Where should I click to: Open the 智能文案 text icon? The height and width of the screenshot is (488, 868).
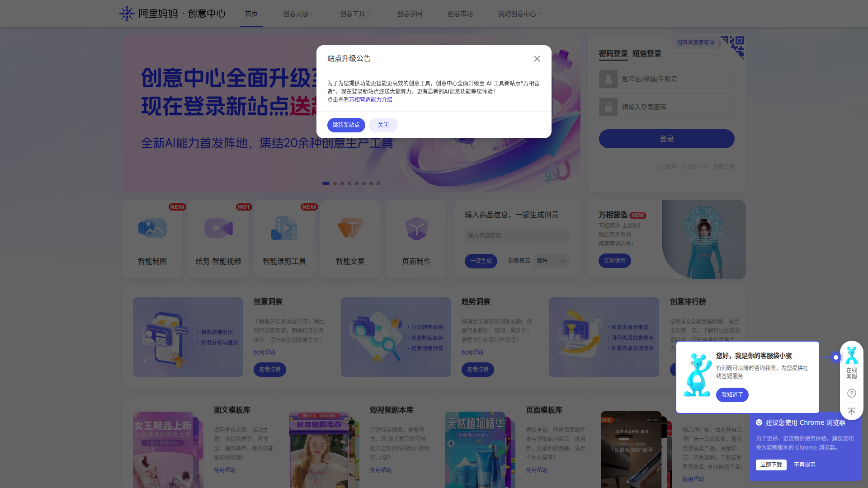[x=350, y=228]
